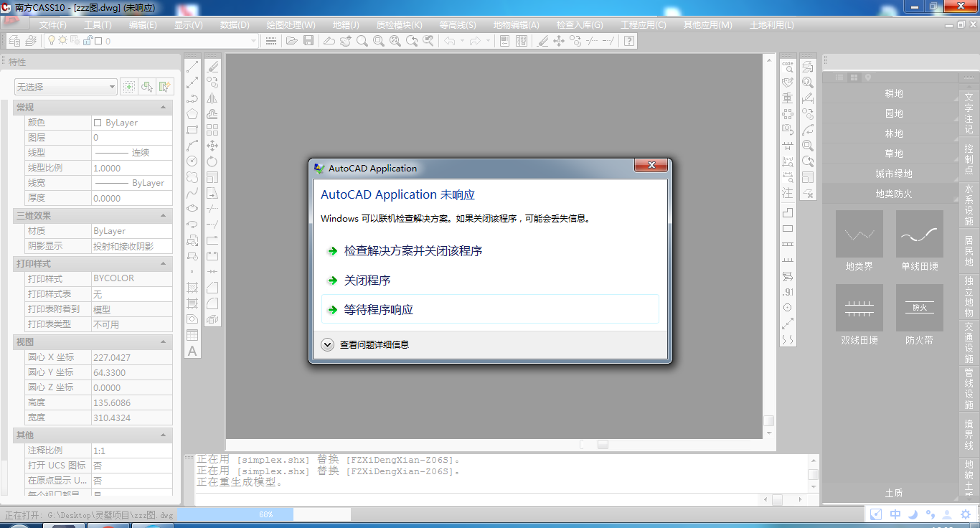Viewport: 980px width, 528px height.
Task: Toggle layer lock padlock icon
Action: coord(88,41)
